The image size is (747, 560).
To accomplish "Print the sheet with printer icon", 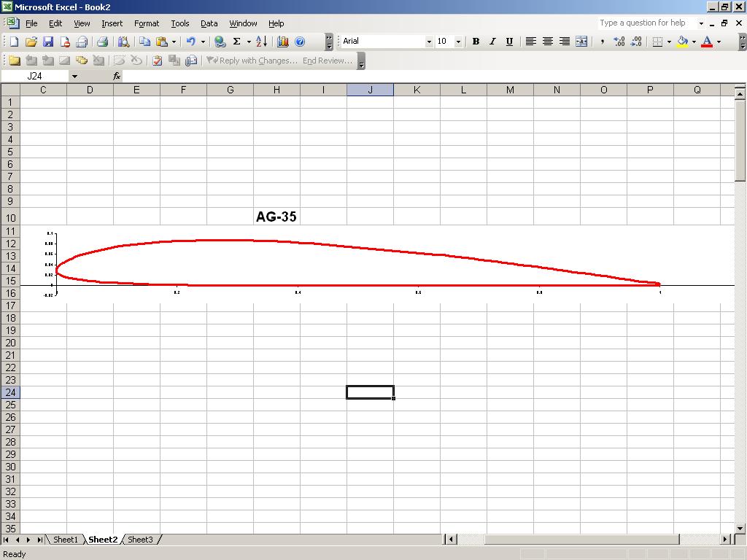I will 102,42.
